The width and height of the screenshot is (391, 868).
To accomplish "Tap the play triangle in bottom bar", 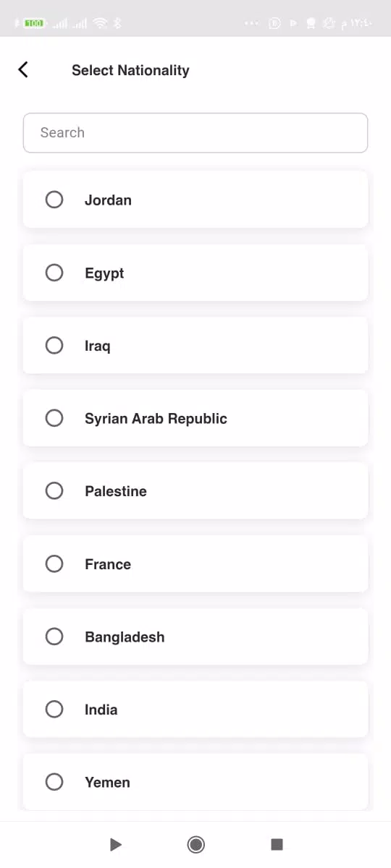I will tap(115, 844).
